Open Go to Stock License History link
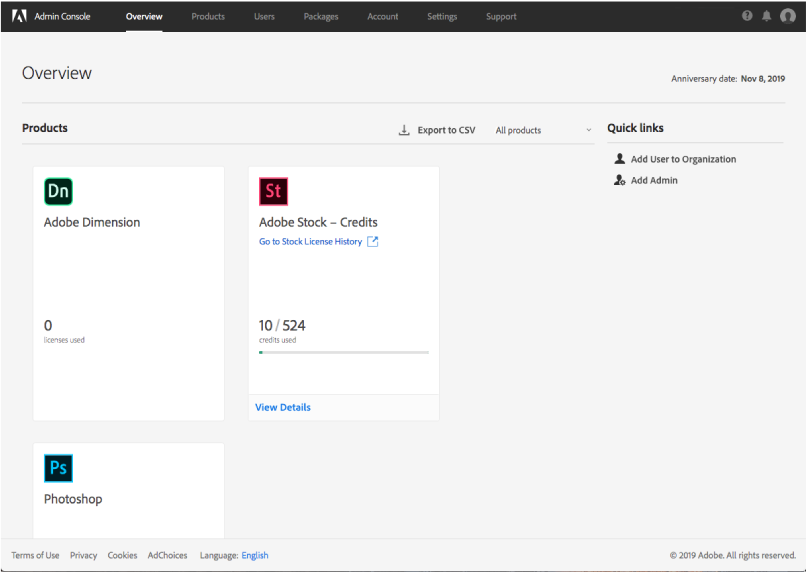This screenshot has width=806, height=572. tap(310, 242)
